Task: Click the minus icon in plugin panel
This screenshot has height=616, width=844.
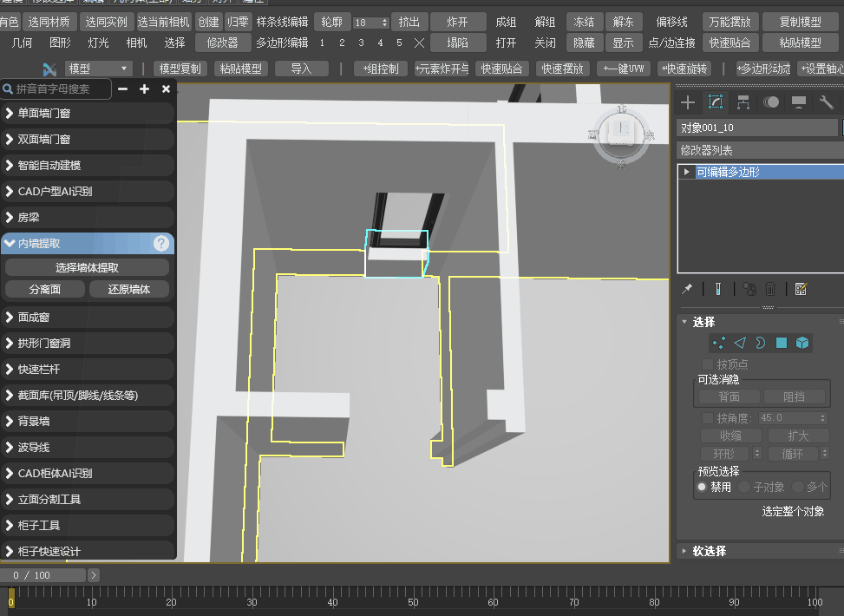Action: click(x=122, y=88)
